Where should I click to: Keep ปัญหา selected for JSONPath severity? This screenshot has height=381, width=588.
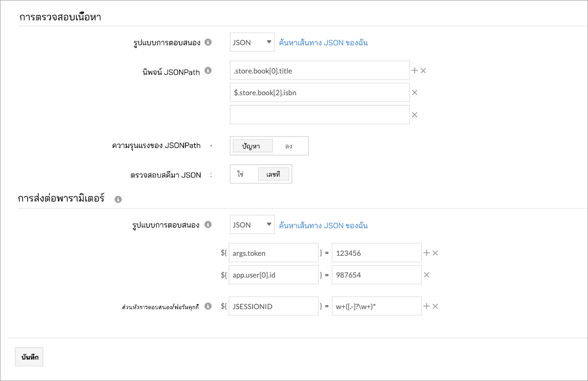[252, 145]
